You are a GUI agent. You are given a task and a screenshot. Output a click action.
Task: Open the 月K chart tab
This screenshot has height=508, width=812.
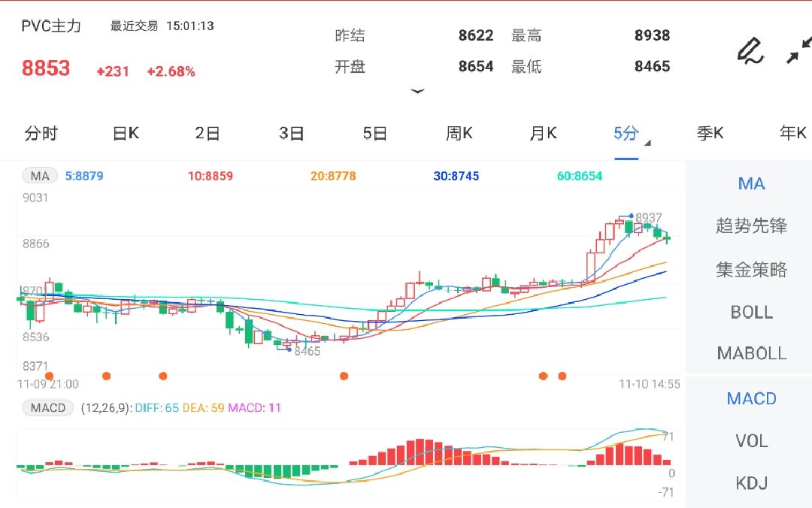(x=543, y=134)
